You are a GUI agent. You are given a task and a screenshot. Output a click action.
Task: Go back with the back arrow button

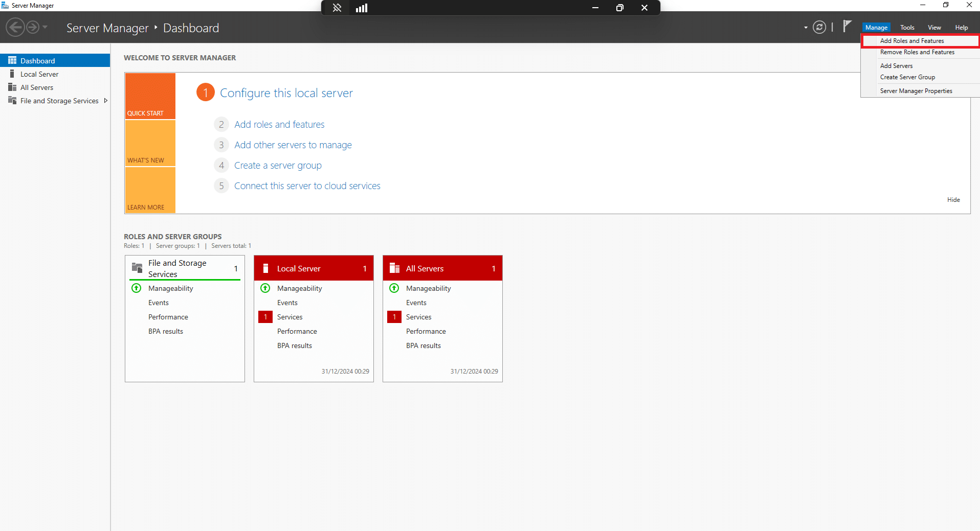point(15,27)
